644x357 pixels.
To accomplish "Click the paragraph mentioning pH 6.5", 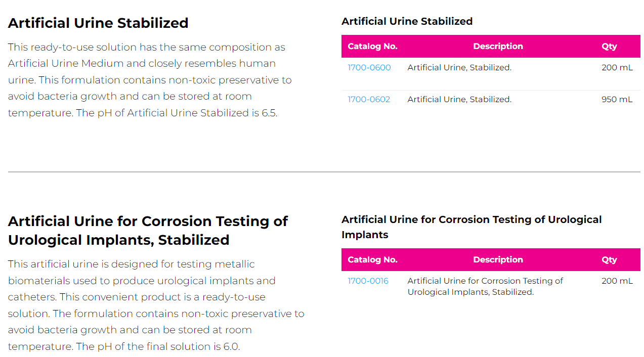I will coord(150,80).
